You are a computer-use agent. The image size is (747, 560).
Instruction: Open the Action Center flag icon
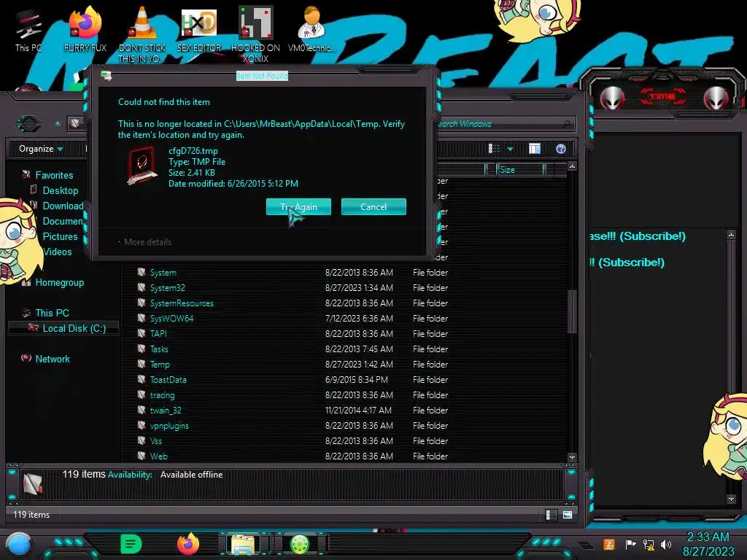coord(630,544)
